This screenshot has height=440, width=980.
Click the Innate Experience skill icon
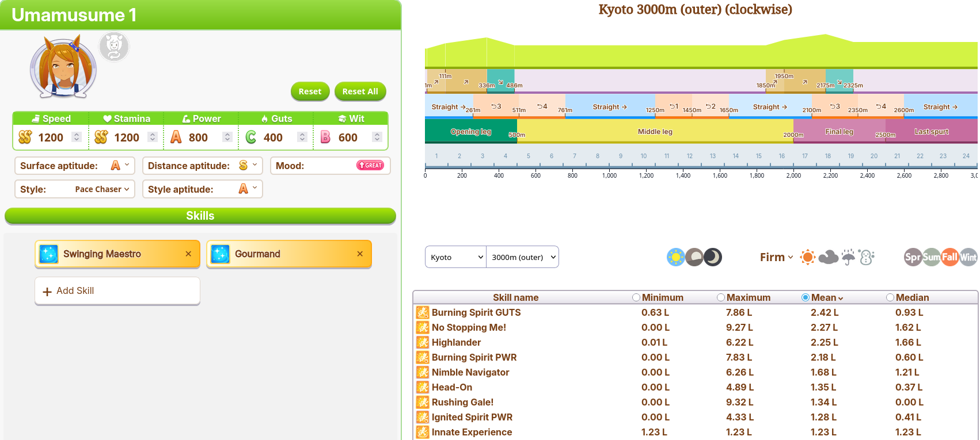[423, 432]
